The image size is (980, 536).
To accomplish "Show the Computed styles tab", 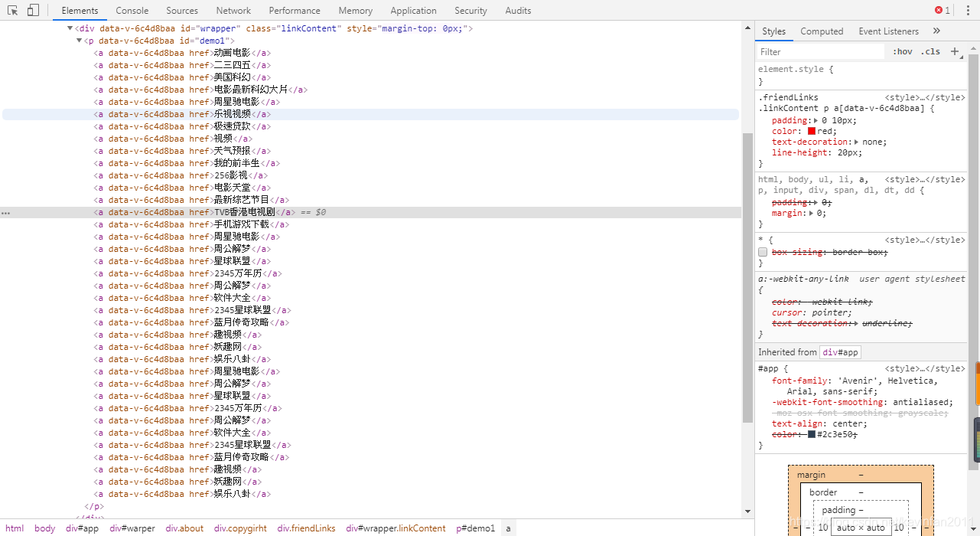I will pyautogui.click(x=822, y=31).
